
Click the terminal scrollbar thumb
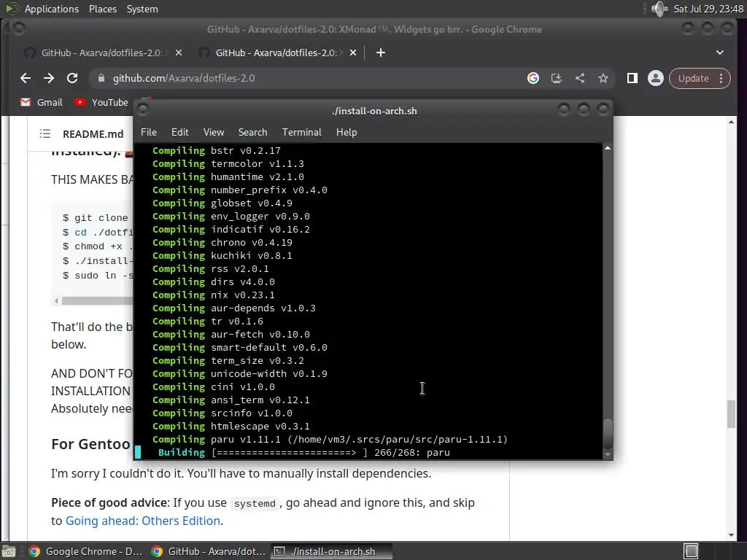coord(608,433)
